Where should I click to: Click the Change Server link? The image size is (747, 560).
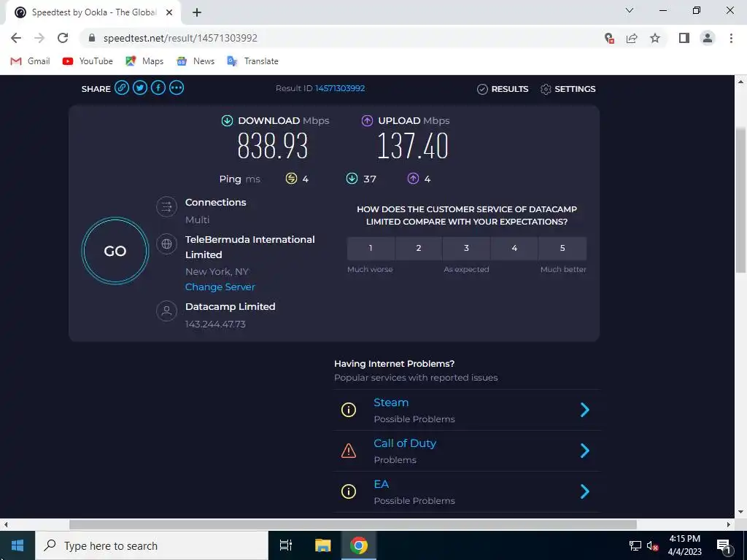[x=220, y=287]
